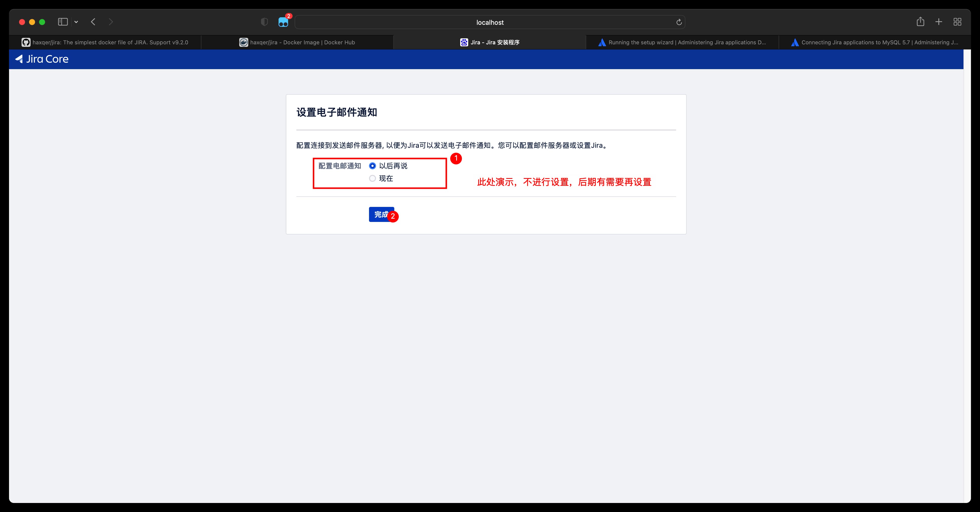Click the localhost address bar
The image size is (980, 512).
click(x=489, y=22)
